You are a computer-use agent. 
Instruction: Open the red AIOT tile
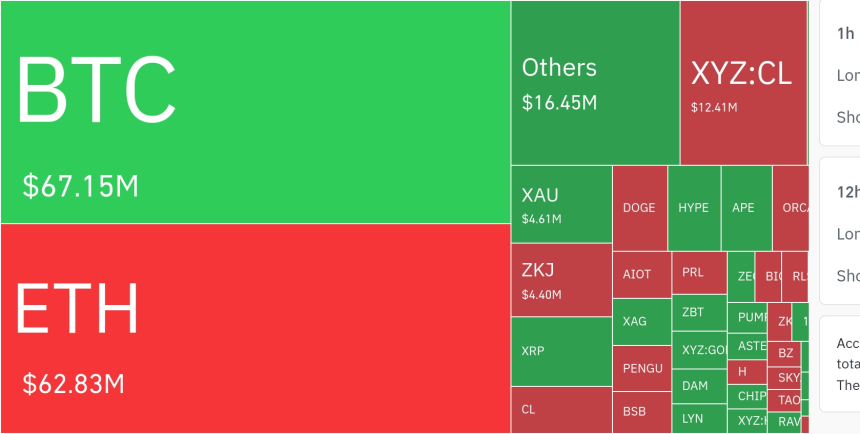(640, 274)
